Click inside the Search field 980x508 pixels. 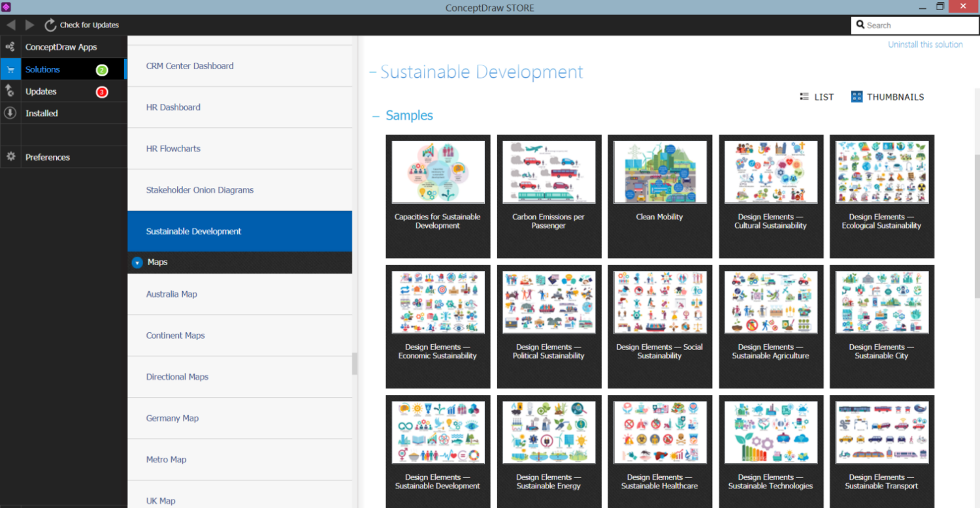point(915,25)
